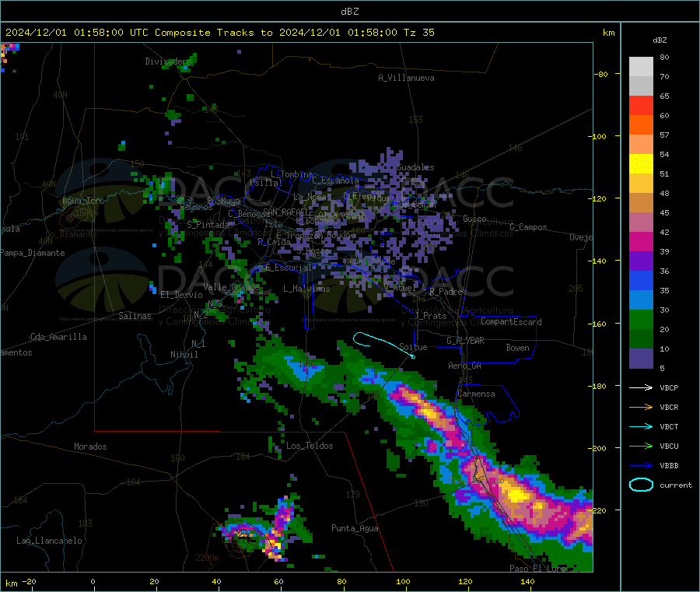Click the blue VBBB arrow legend icon

click(x=641, y=466)
